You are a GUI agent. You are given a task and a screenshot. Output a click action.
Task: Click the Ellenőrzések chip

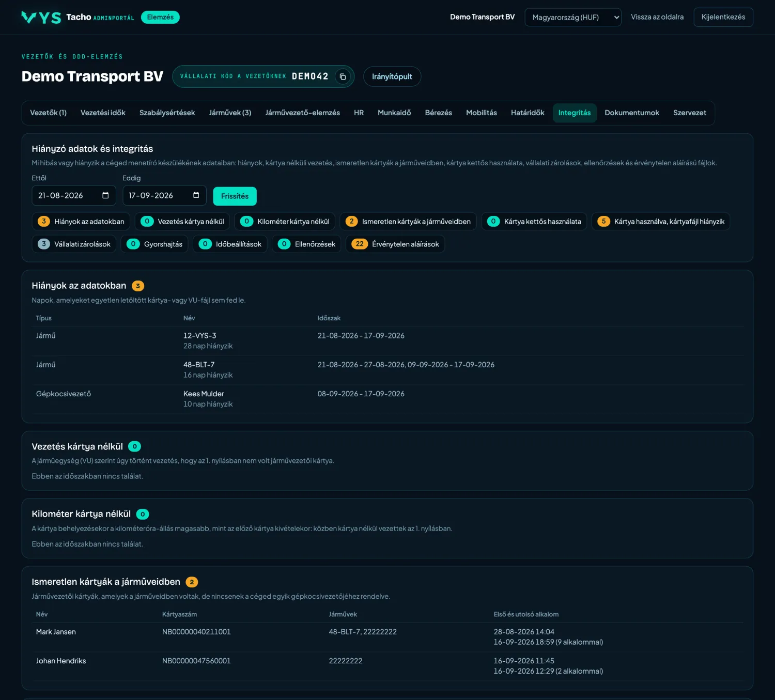[306, 244]
